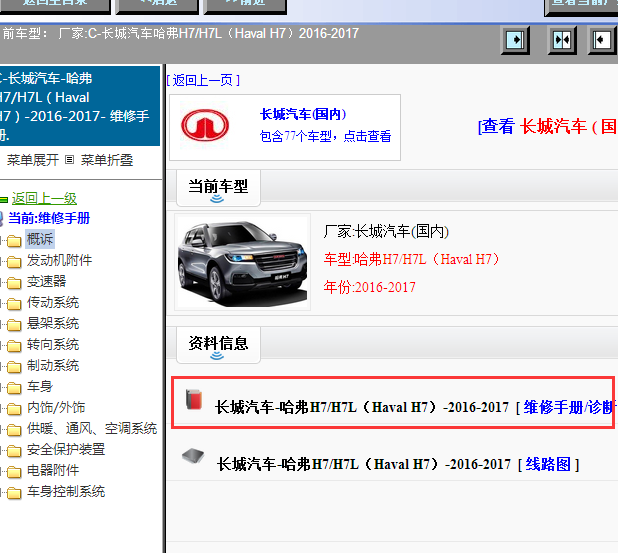Open the 供暖、通风、空调系统 folder icon
Viewport: 618px width, 553px height.
14,429
